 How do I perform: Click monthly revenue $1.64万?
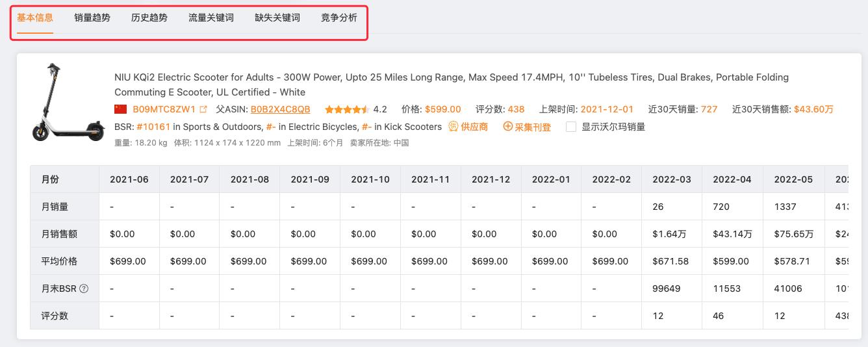tap(669, 234)
